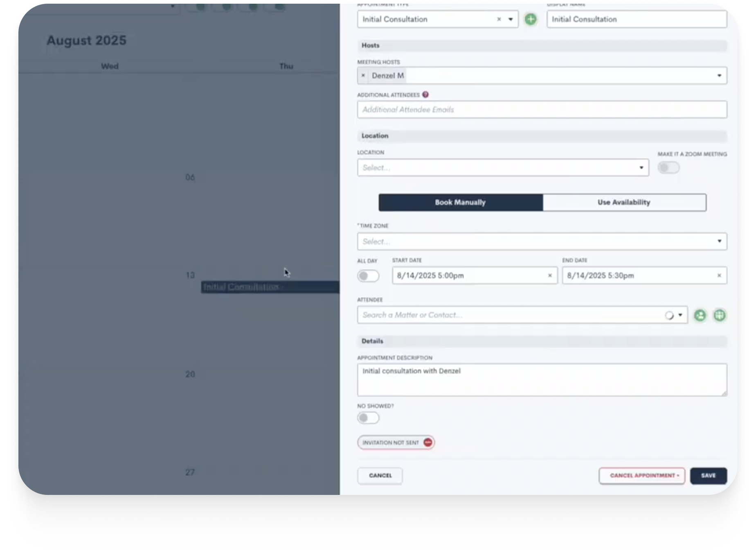The image size is (756, 560).
Task: Open the Location select dropdown
Action: [503, 168]
